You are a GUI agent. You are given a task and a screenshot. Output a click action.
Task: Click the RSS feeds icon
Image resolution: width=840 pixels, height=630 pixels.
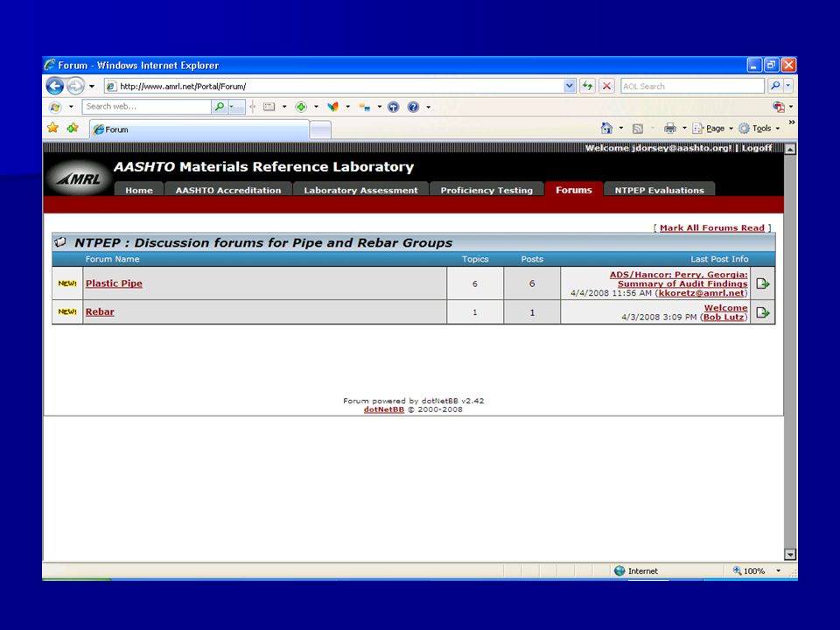pos(638,129)
